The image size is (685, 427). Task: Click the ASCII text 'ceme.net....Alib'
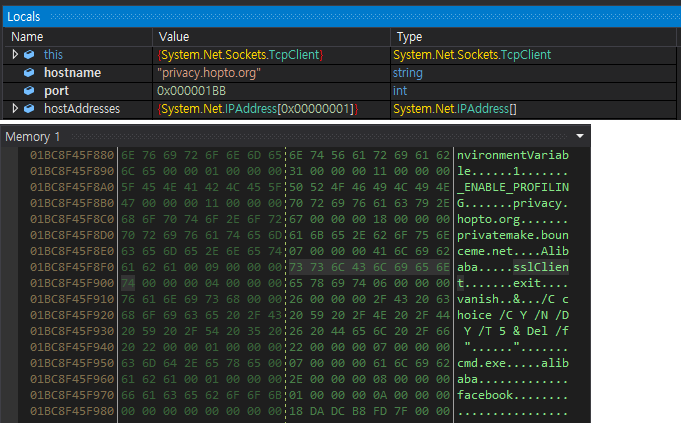(x=513, y=251)
